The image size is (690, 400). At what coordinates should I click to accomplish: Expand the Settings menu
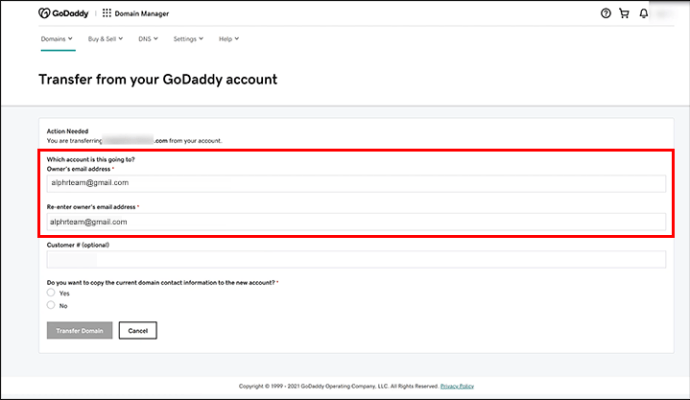point(188,39)
